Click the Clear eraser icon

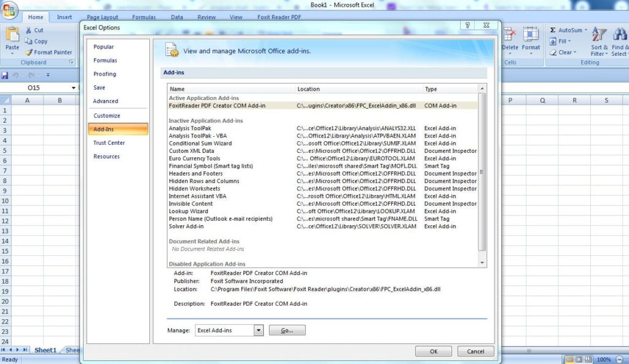pos(553,52)
